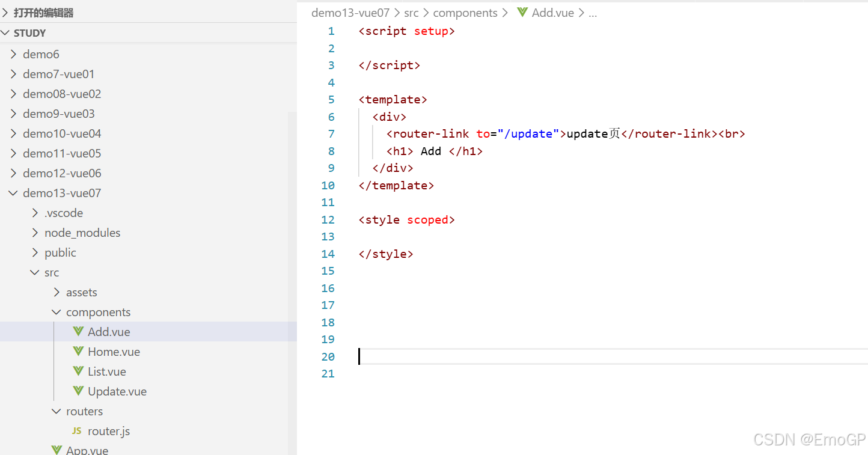Click the Vue icon in breadcrumb before Add.vue
The image size is (868, 455).
522,13
